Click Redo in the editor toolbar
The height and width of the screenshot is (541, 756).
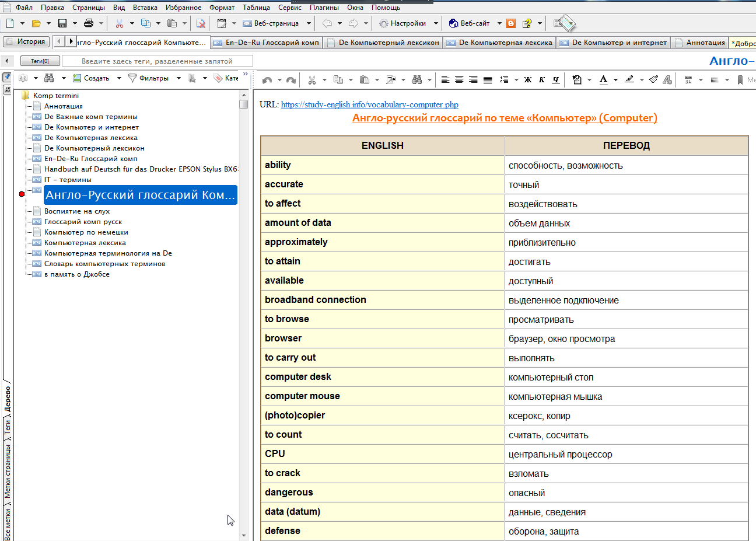click(x=291, y=80)
